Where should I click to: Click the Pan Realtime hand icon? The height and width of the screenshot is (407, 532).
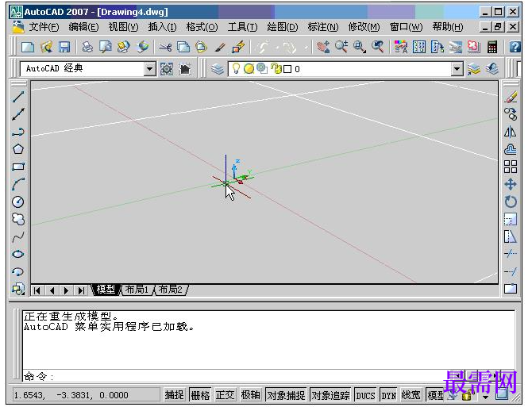point(323,47)
